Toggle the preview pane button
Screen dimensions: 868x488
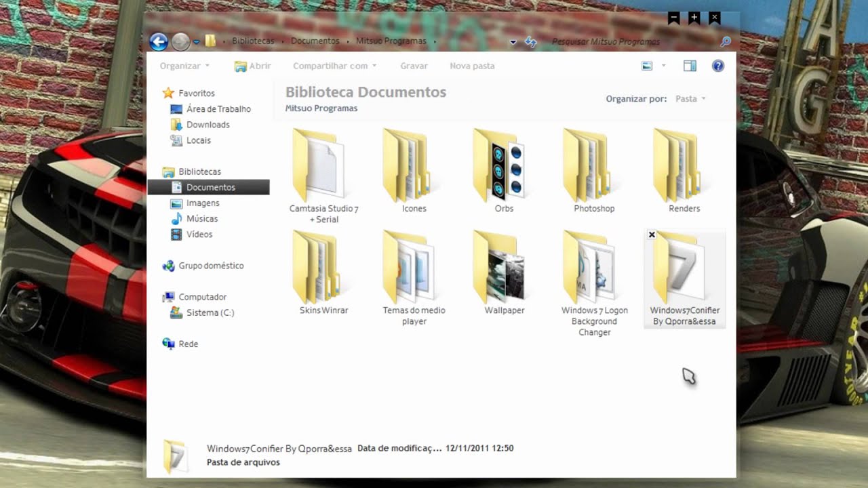pyautogui.click(x=690, y=66)
